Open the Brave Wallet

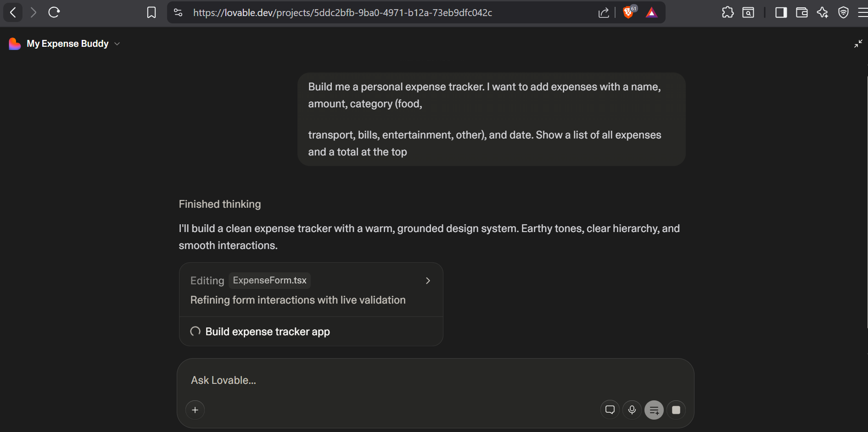coord(801,12)
